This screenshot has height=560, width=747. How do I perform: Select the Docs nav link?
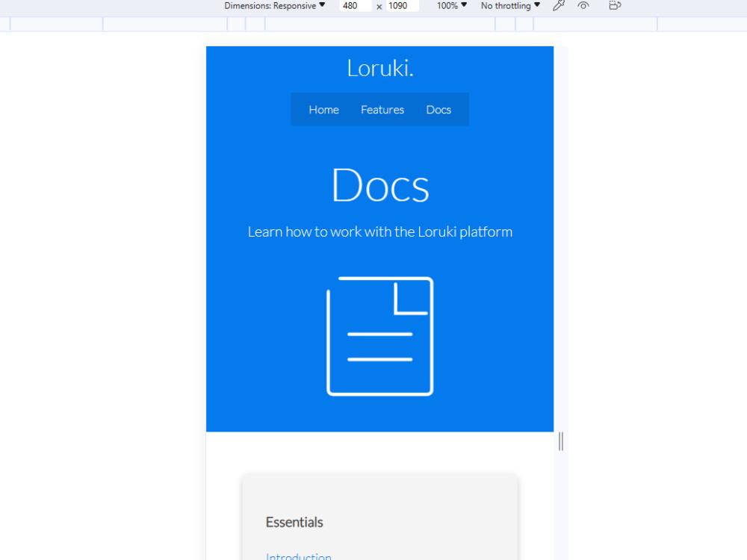pyautogui.click(x=438, y=110)
